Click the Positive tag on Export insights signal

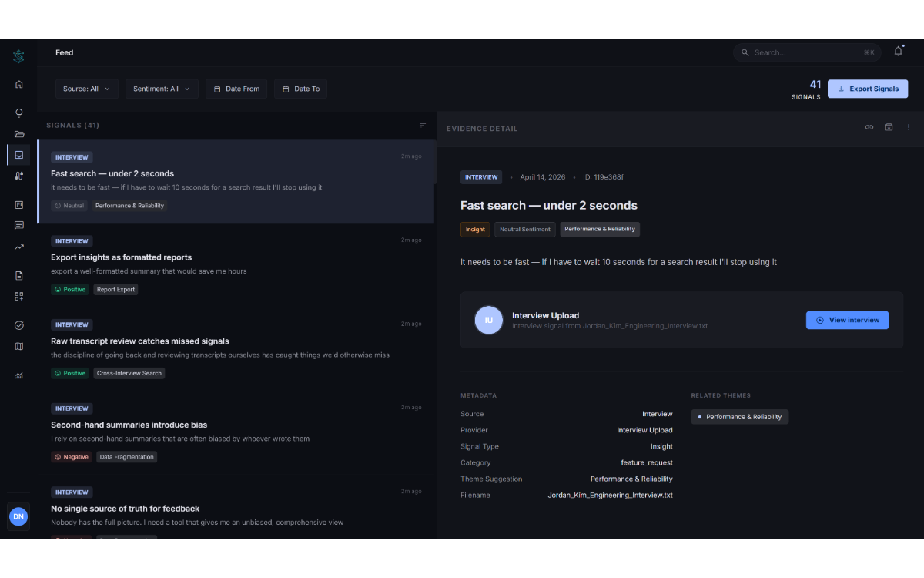pyautogui.click(x=69, y=290)
